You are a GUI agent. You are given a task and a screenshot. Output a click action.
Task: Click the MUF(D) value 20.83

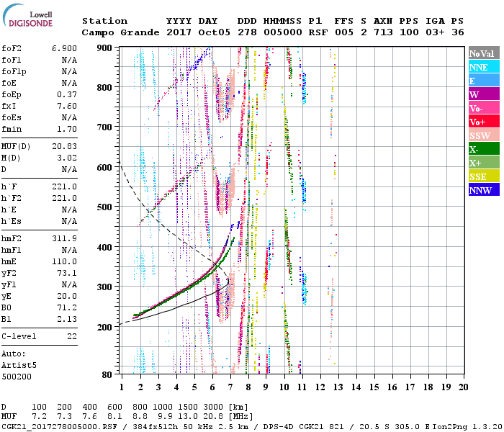pyautogui.click(x=64, y=147)
